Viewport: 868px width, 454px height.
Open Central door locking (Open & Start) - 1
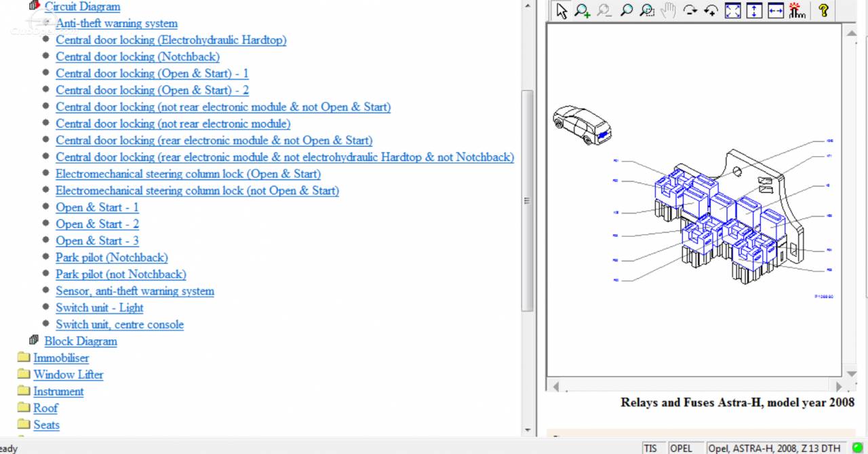[152, 73]
